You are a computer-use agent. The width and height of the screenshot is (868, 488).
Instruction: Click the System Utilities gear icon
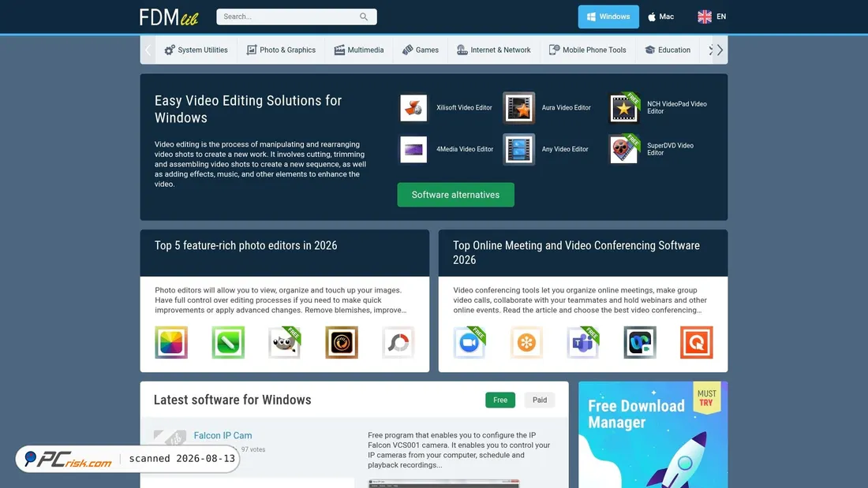tap(170, 50)
